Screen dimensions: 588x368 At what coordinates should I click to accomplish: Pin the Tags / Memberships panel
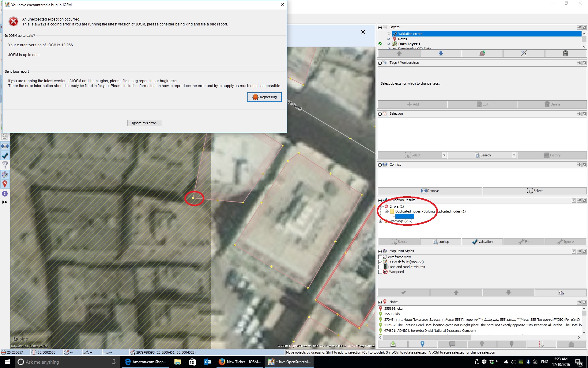[579, 63]
